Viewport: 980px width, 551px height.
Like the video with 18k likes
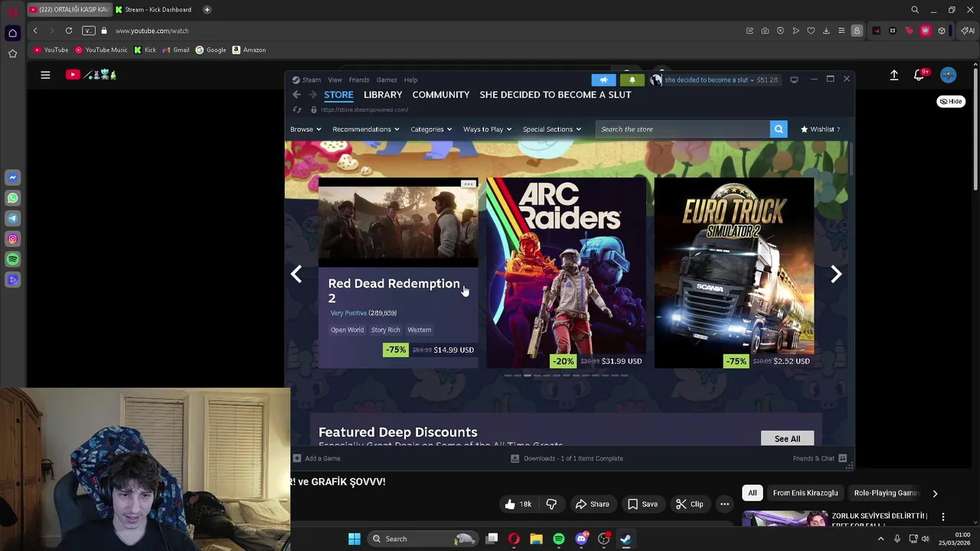(518, 504)
